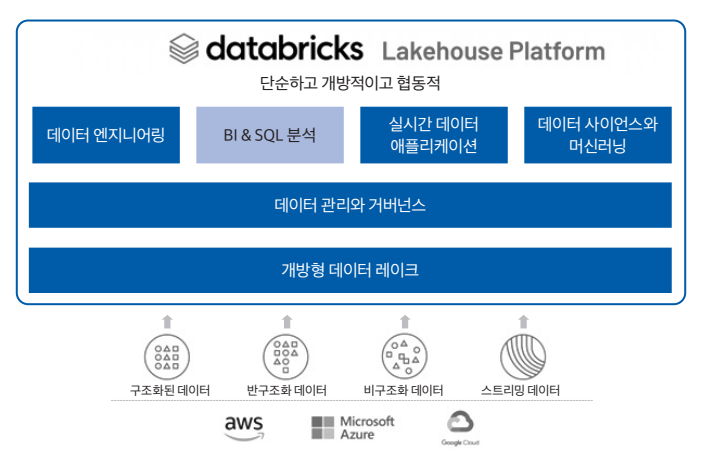Image resolution: width=726 pixels, height=451 pixels.
Task: Click the 실시간 데이터 애플리케이션 box
Action: (x=434, y=134)
